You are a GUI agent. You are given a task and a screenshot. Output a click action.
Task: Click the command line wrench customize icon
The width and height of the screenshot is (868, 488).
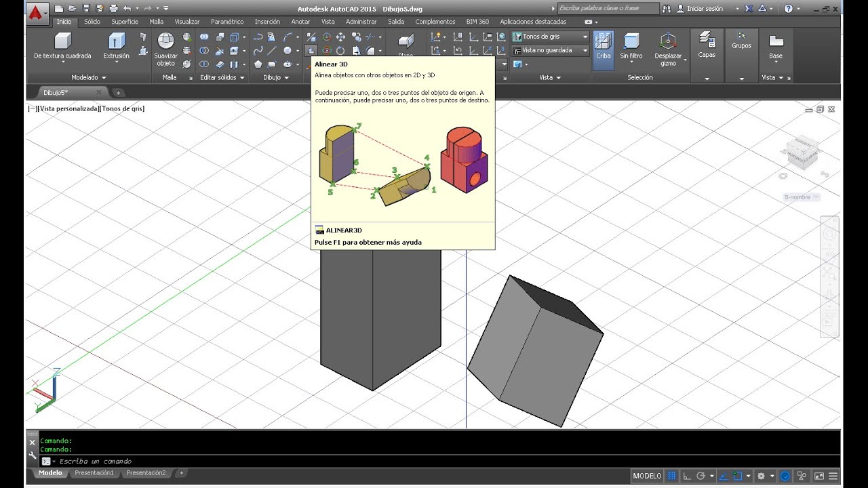pyautogui.click(x=32, y=455)
